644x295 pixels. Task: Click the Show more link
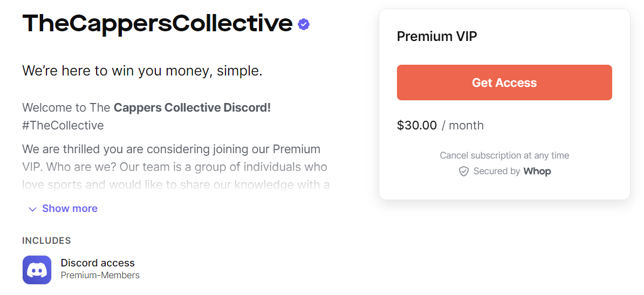[x=70, y=209]
